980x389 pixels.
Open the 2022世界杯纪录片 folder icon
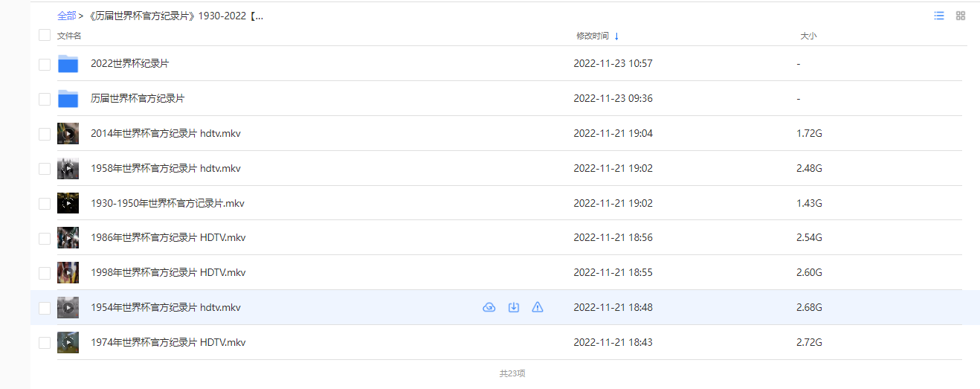click(68, 64)
